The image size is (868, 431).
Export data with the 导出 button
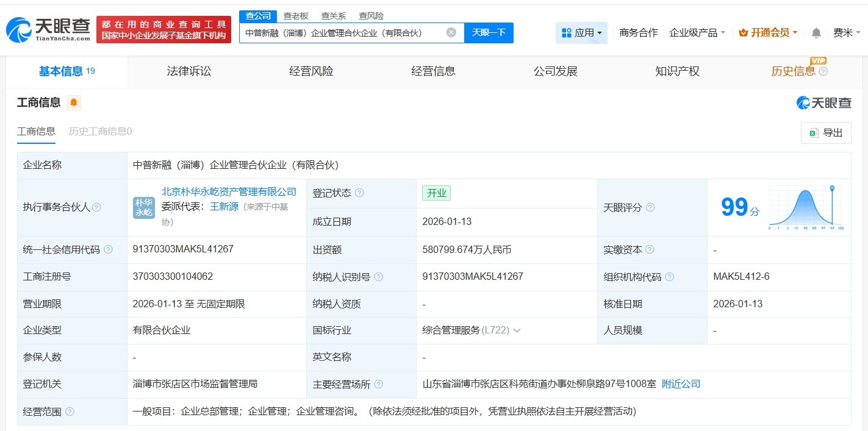[x=826, y=133]
